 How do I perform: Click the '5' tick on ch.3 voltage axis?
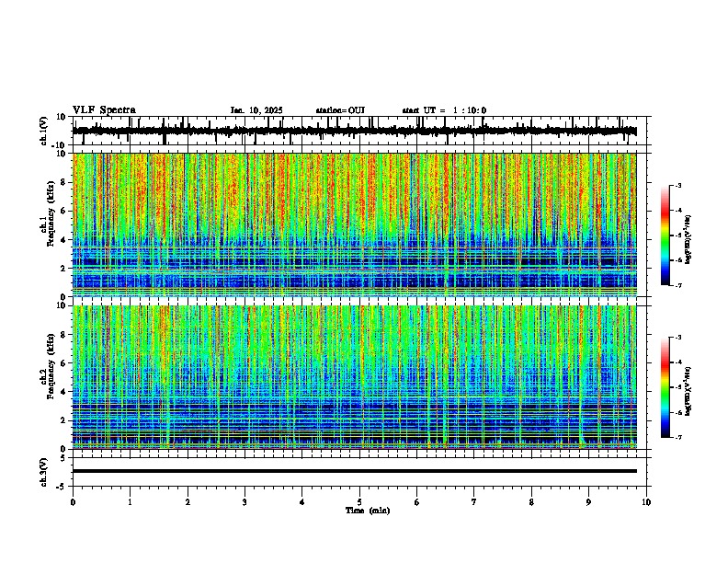[63, 458]
